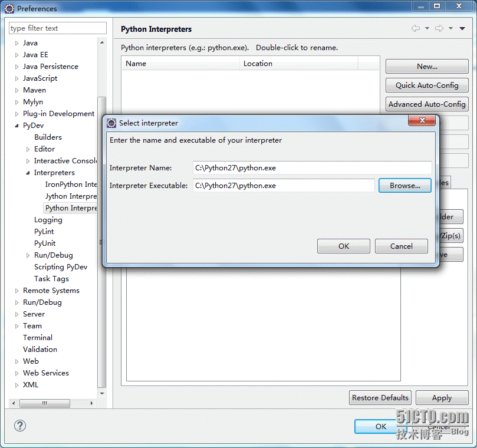Select IronPython Interpreter item
The width and height of the screenshot is (477, 448).
pos(71,185)
